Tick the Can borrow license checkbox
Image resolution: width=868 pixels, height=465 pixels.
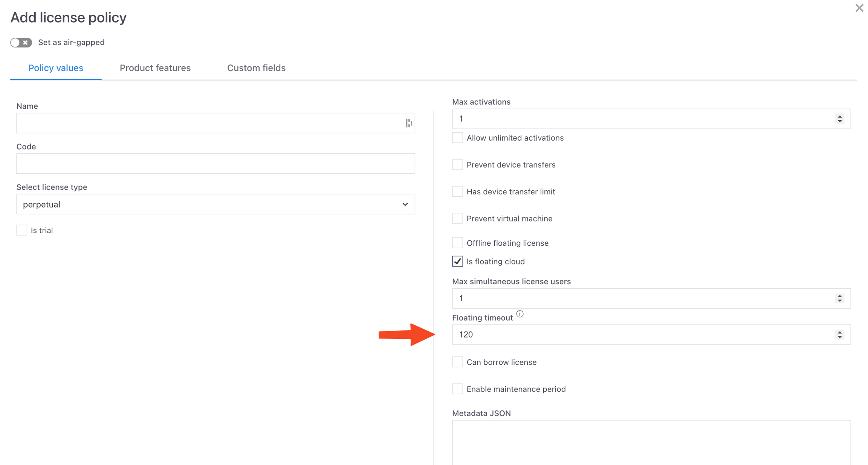[x=457, y=362]
